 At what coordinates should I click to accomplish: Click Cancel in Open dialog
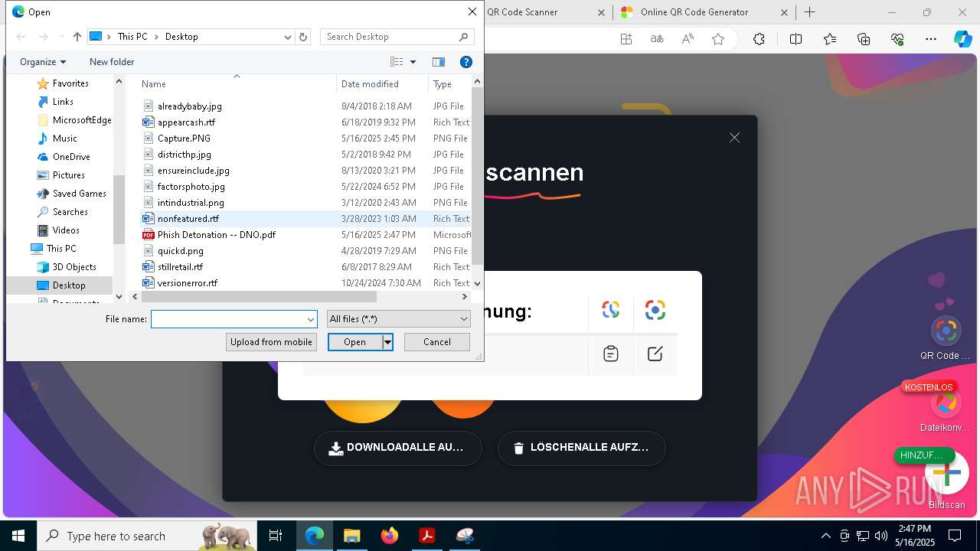point(437,342)
